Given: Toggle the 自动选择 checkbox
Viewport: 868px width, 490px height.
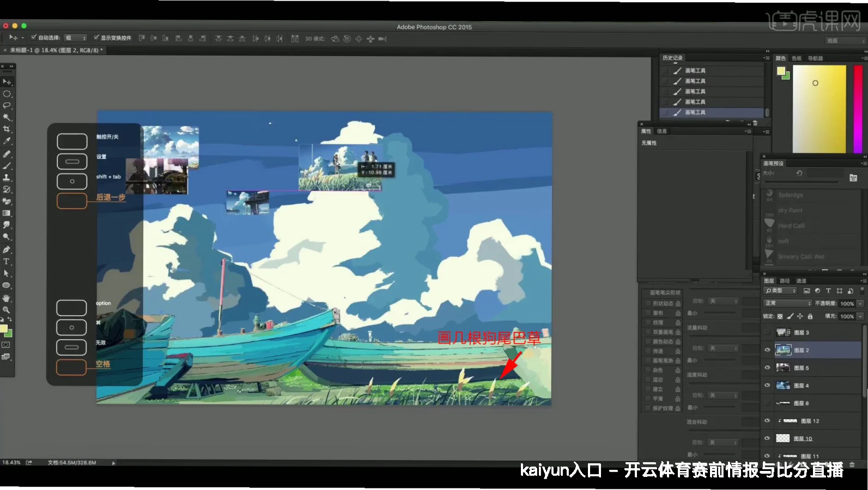Looking at the screenshot, I should click(x=34, y=38).
